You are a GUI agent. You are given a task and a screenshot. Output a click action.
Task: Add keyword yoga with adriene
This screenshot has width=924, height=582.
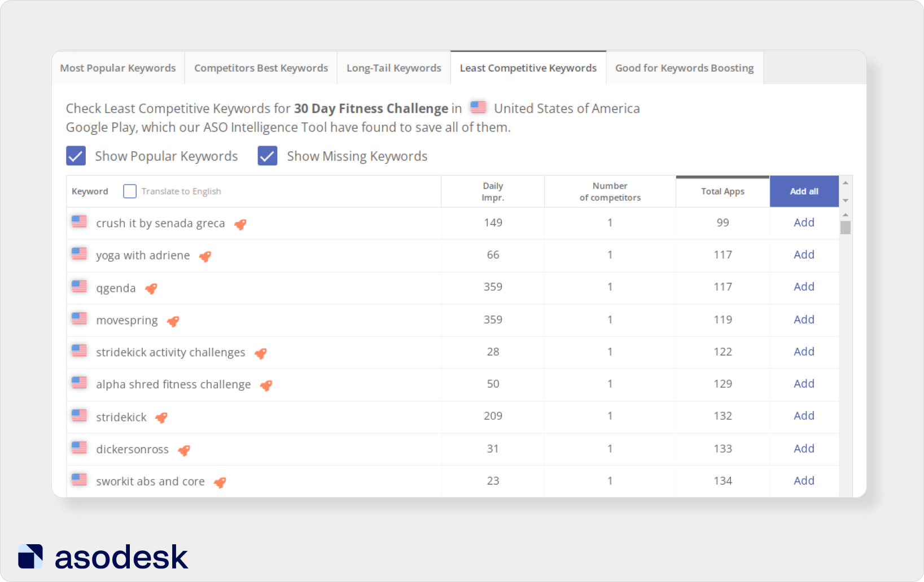(x=804, y=255)
